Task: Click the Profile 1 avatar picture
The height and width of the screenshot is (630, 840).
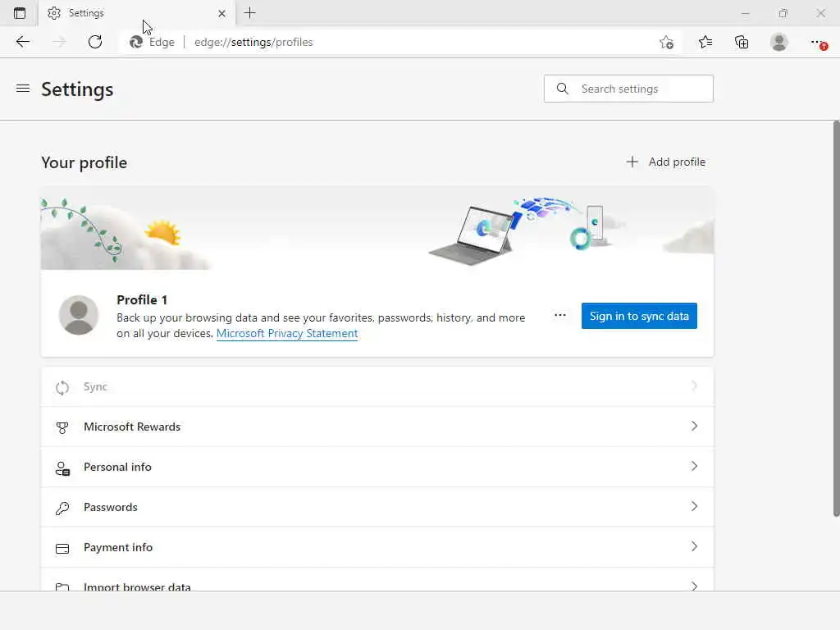Action: [x=79, y=315]
